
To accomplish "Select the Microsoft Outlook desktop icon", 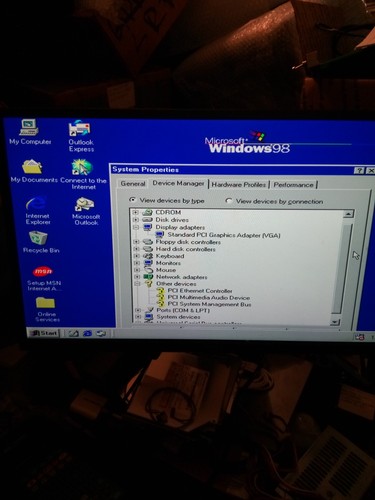I will [85, 211].
